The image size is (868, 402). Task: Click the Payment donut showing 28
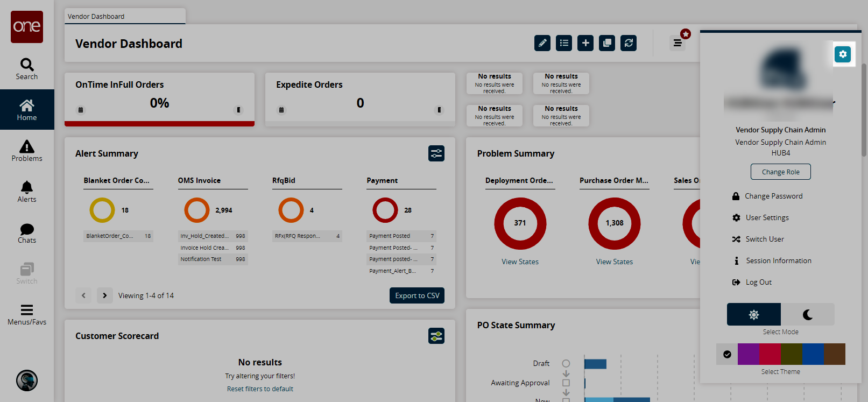click(x=385, y=210)
